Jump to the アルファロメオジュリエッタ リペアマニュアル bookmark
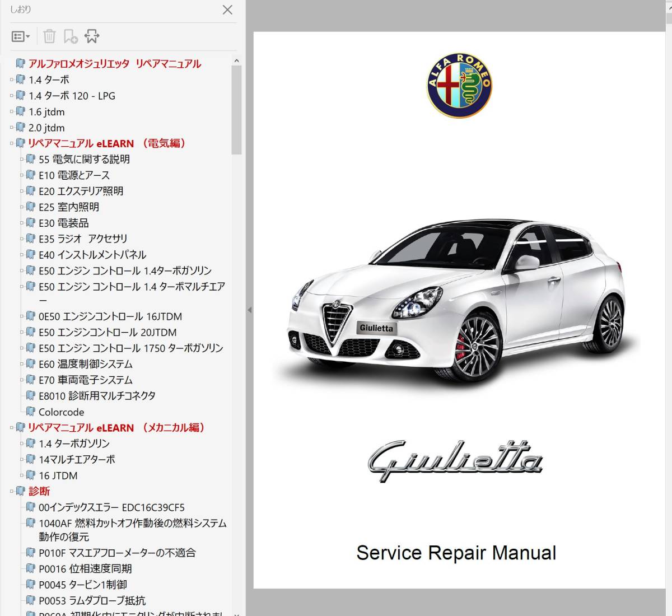This screenshot has height=616, width=672. [114, 64]
